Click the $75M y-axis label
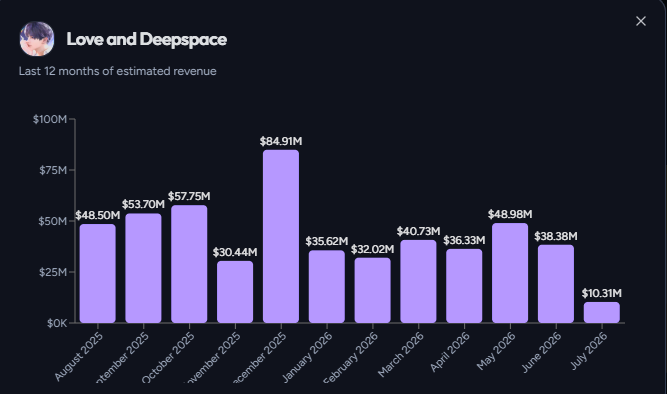Screen dimensions: 667x394 tap(53, 170)
